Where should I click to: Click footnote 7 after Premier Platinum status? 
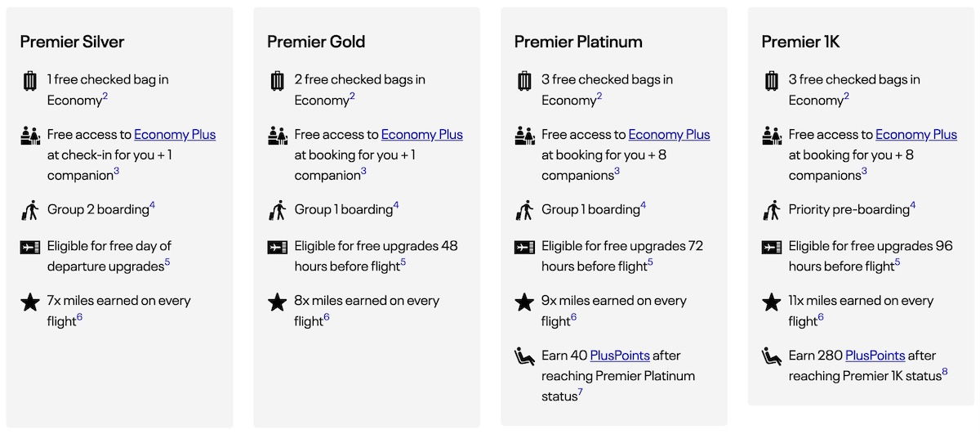click(580, 393)
